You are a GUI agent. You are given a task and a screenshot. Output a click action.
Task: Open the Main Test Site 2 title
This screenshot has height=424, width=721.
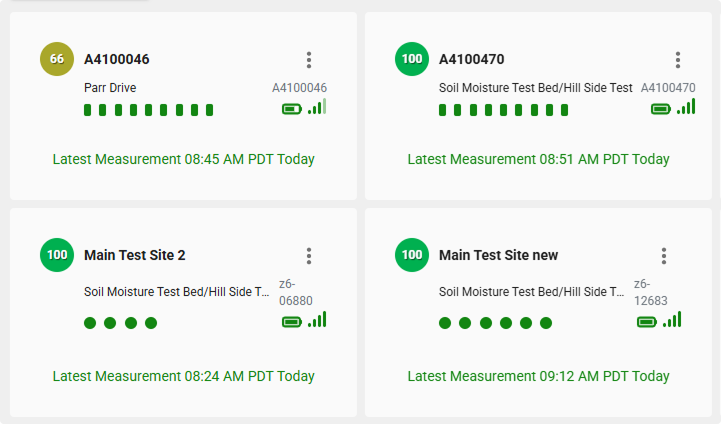pyautogui.click(x=135, y=255)
